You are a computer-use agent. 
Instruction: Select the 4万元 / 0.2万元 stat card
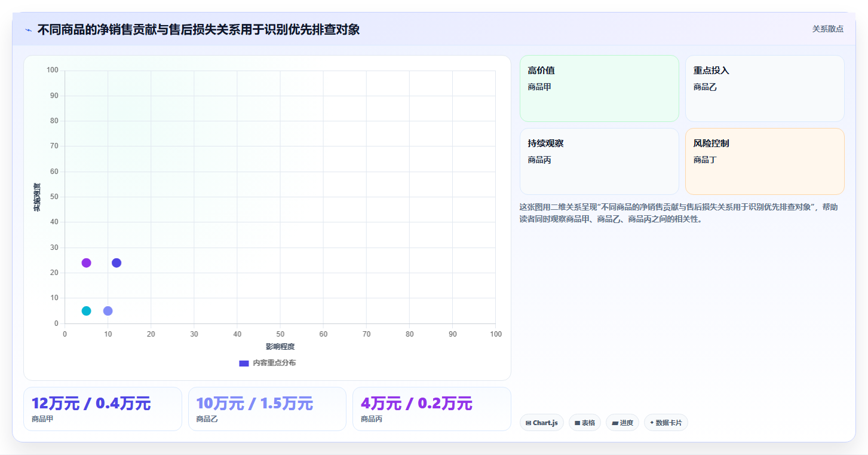(432, 409)
